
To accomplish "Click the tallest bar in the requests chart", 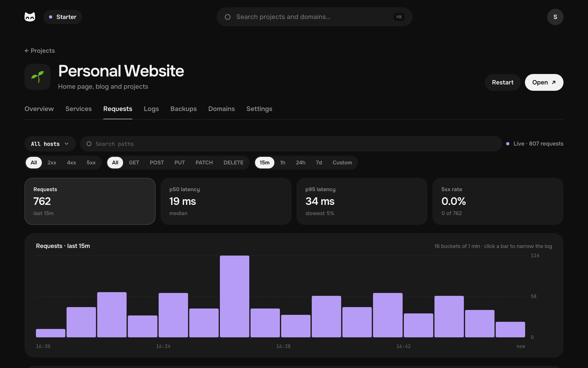I will point(234,296).
